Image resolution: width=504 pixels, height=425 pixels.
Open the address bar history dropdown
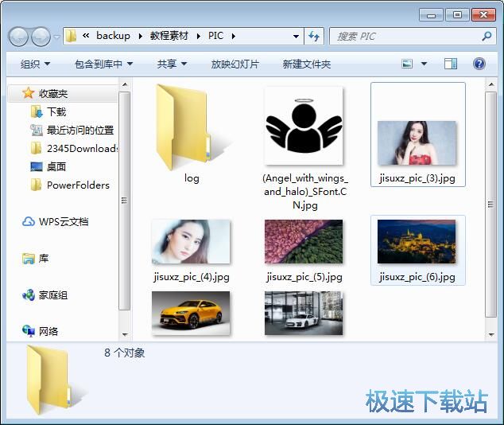point(296,37)
